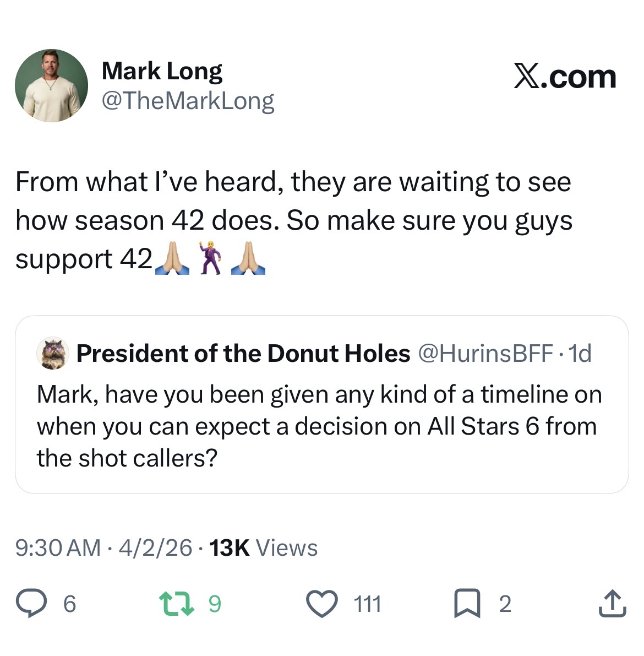Screen dimensions: 644x656
Task: Bookmark this tweet using the bookmark icon
Action: tap(467, 604)
